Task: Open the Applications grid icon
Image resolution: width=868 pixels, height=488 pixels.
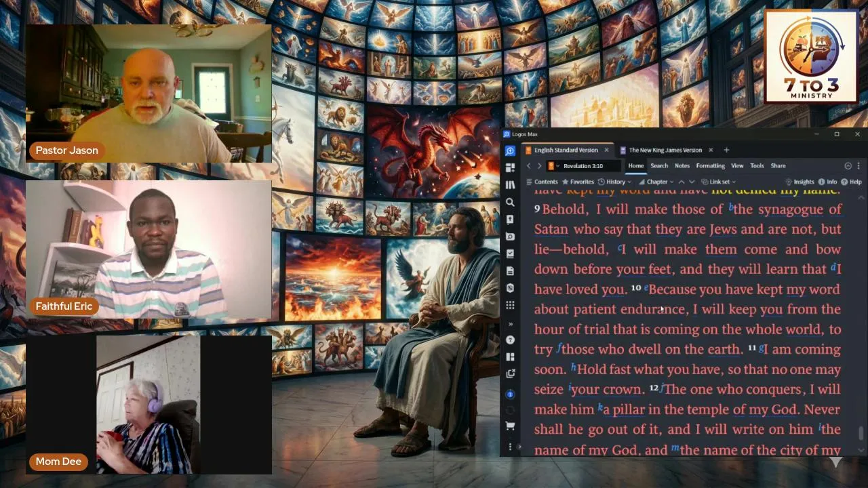Action: (x=510, y=305)
